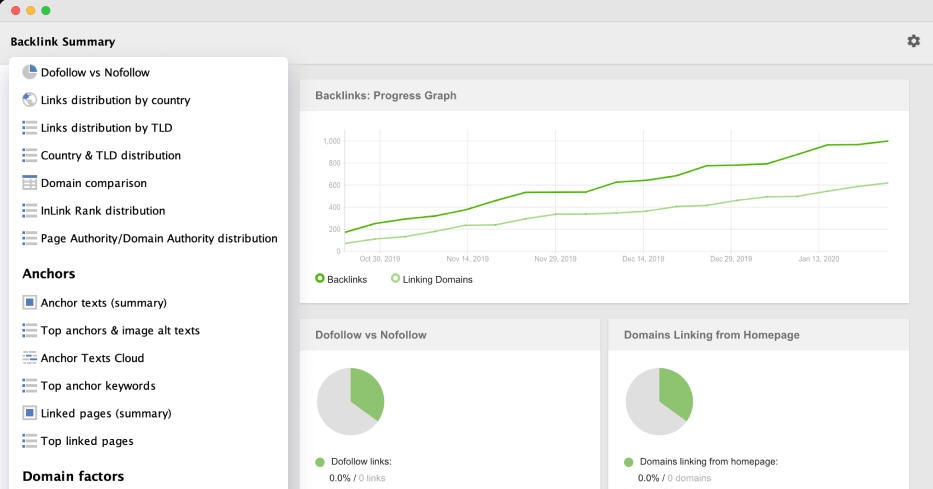
Task: Click the Anchor texts (summary) icon
Action: pyautogui.click(x=29, y=302)
